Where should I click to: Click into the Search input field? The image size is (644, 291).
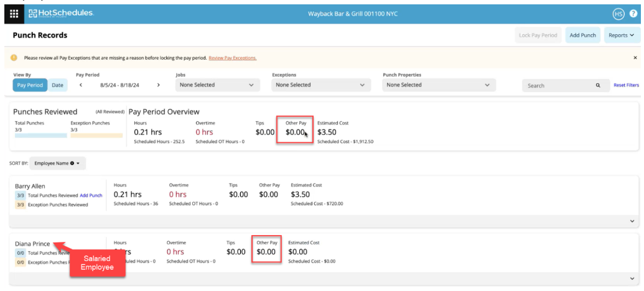pyautogui.click(x=557, y=86)
